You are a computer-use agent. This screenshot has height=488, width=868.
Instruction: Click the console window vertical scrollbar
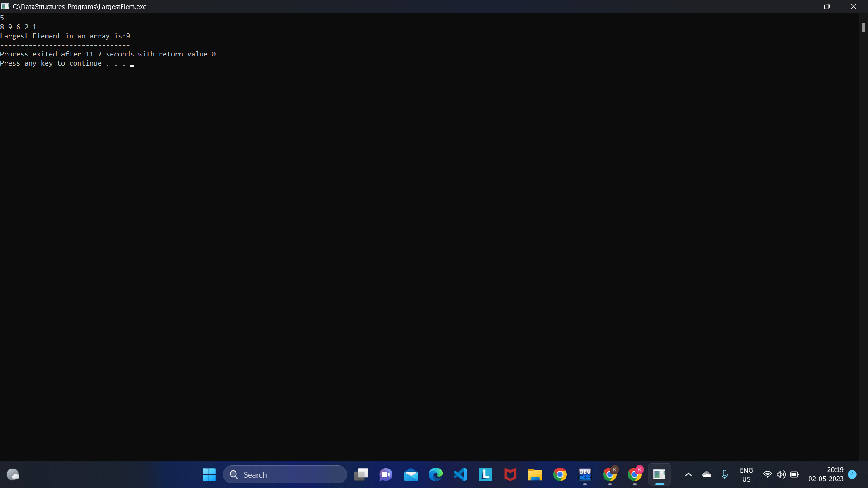coord(863,28)
